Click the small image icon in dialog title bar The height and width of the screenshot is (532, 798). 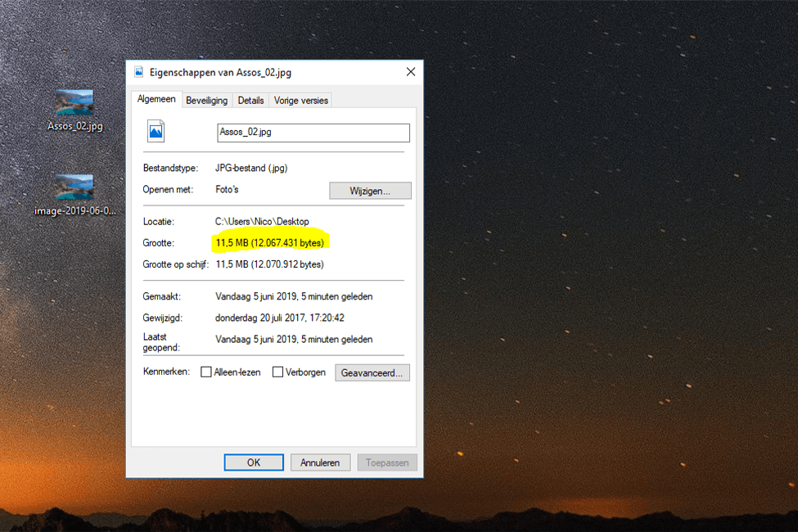(x=138, y=72)
